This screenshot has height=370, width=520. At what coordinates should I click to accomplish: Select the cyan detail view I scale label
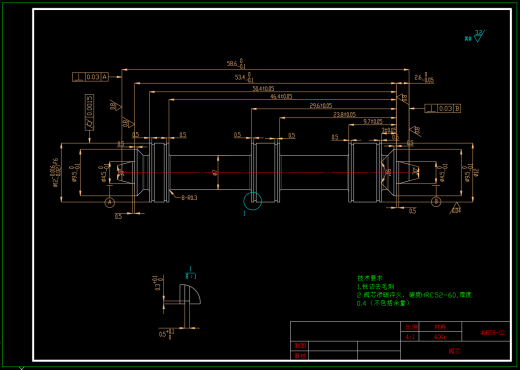click(x=191, y=273)
